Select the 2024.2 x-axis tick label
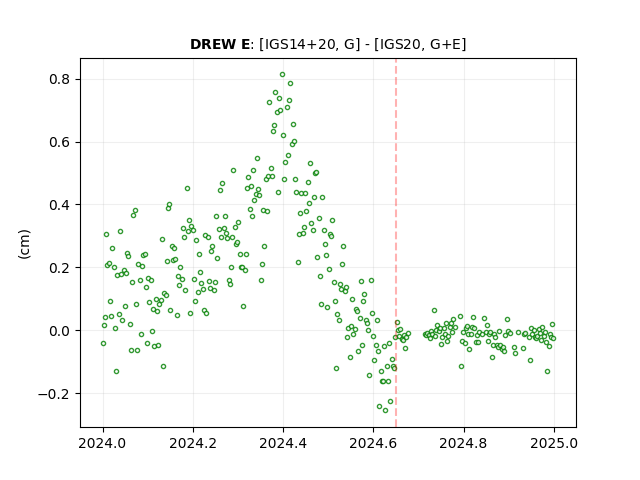This screenshot has width=640, height=480. pos(193,443)
